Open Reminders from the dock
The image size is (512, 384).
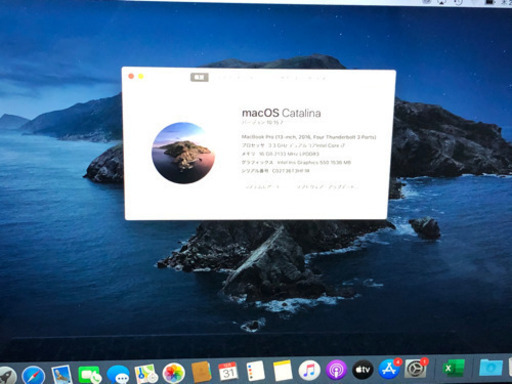255,371
